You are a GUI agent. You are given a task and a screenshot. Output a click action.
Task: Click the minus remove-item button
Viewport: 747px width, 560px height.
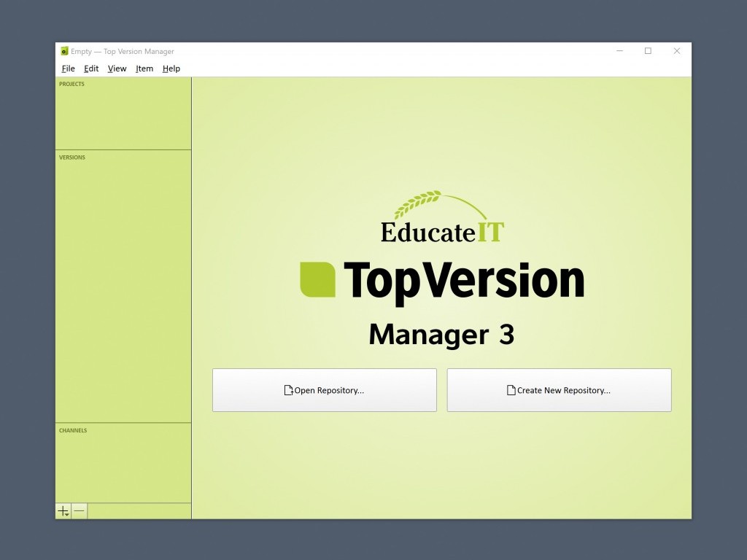(x=79, y=511)
